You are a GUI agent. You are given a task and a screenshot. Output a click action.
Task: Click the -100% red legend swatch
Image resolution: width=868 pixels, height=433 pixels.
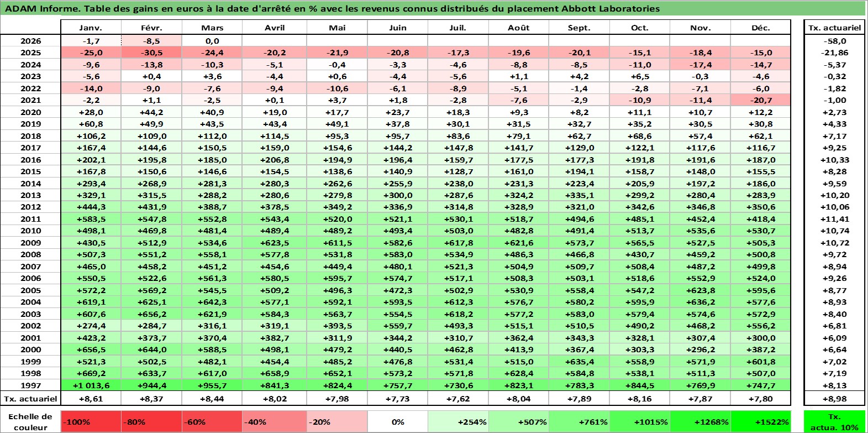pyautogui.click(x=91, y=421)
